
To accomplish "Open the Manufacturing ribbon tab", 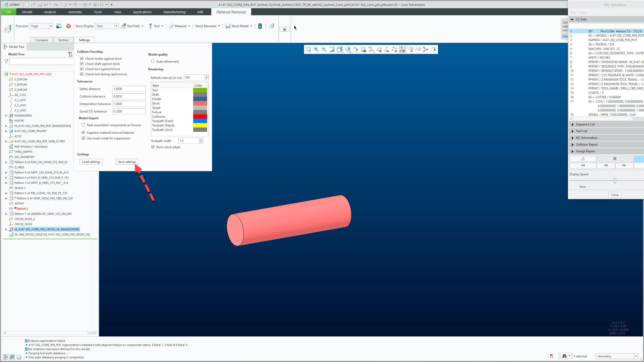I will [174, 12].
